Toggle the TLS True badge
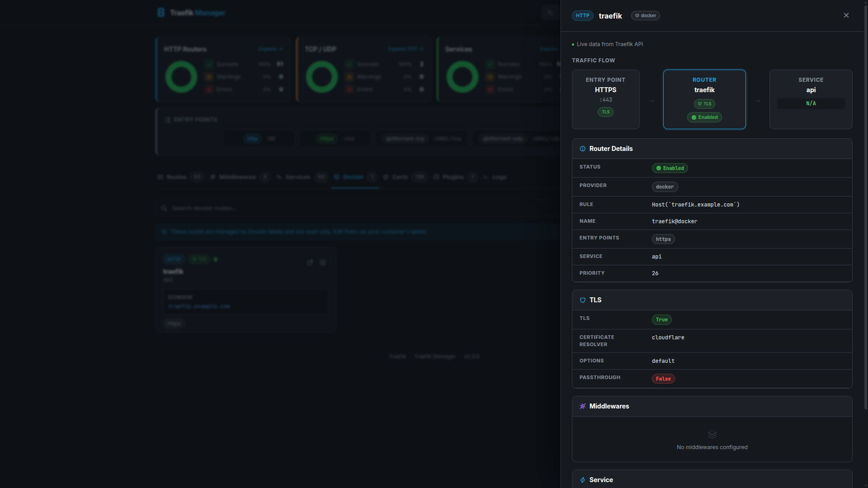The image size is (868, 488). (661, 319)
